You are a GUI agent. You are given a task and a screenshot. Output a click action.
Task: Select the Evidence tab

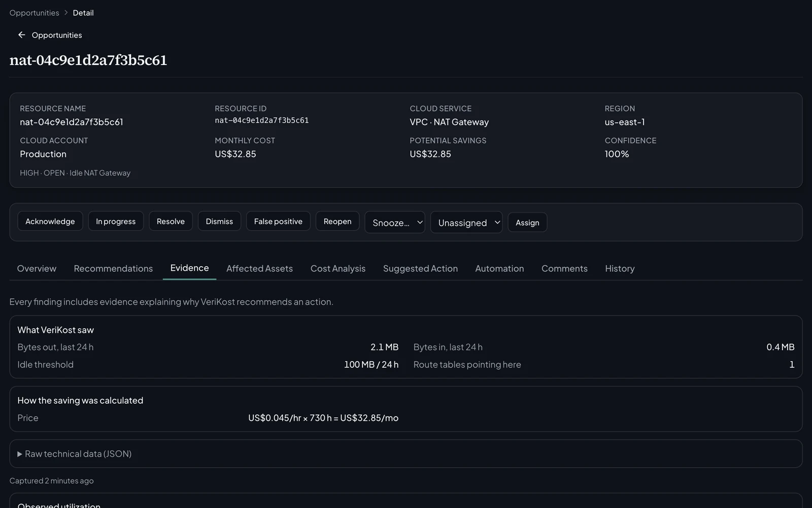click(189, 268)
